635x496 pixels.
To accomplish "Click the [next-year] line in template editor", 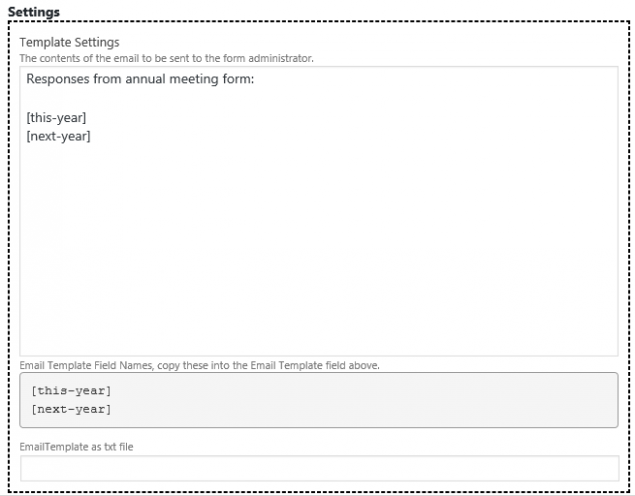I will 58,135.
